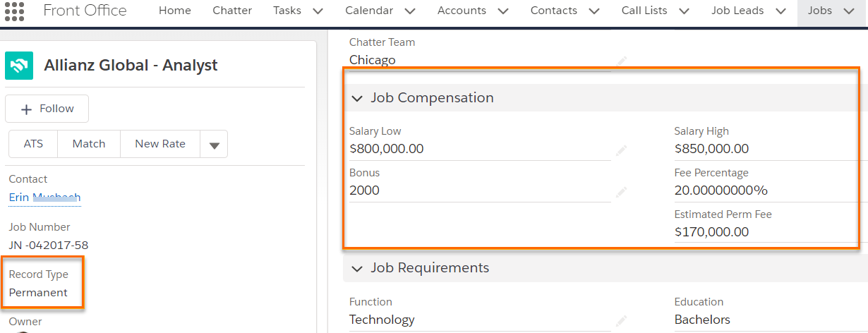868x333 pixels.
Task: Open the Accounts tab dropdown chevron
Action: [x=502, y=11]
